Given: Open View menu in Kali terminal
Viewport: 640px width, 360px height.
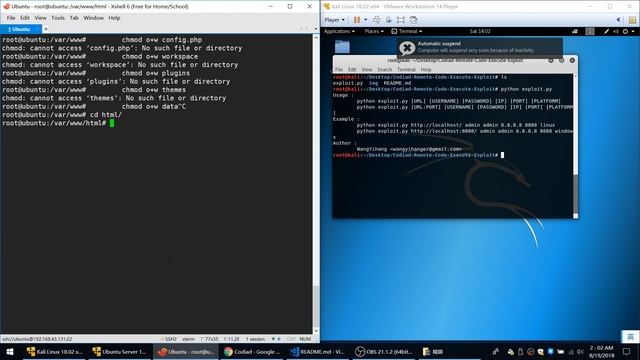Looking at the screenshot, I should [x=367, y=70].
